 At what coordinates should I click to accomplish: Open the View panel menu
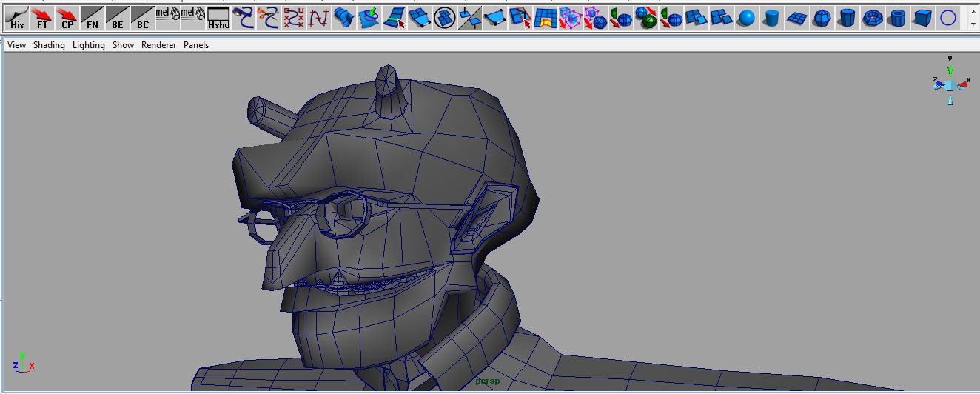coord(16,45)
